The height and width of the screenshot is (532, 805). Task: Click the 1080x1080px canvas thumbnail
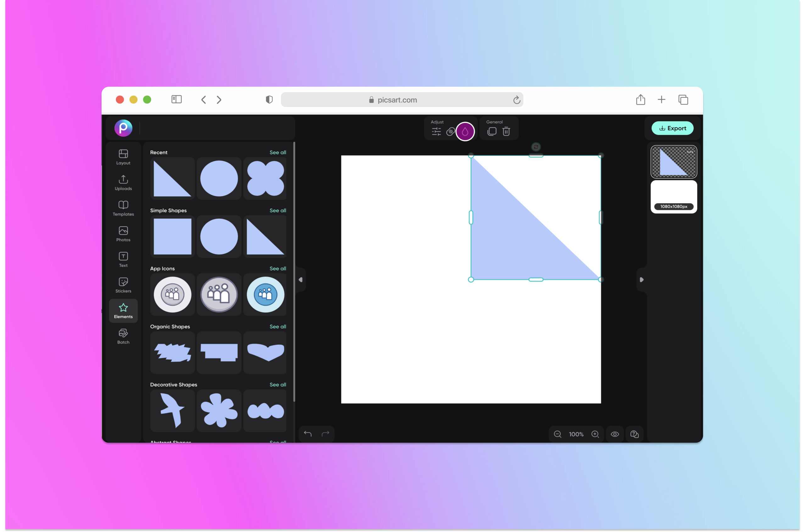pos(674,196)
